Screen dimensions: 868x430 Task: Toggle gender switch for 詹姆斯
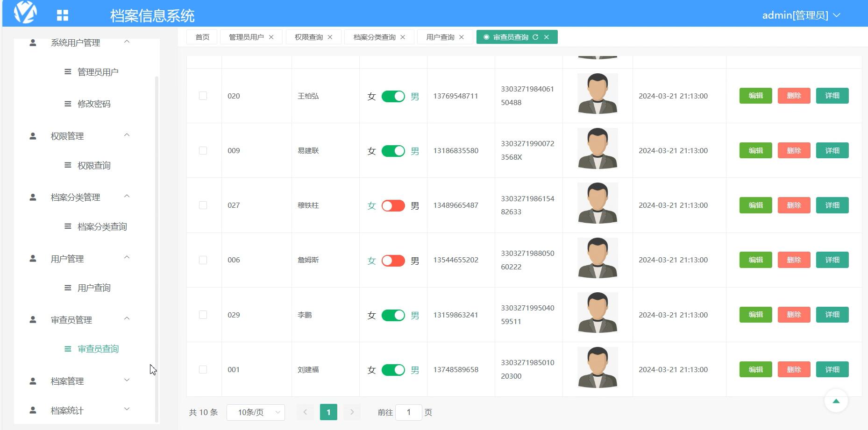393,261
